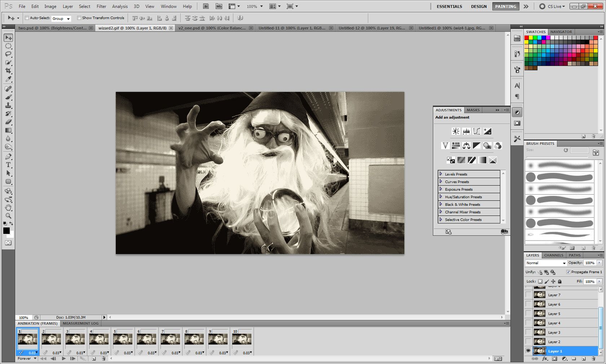Select the Eyedropper tool

point(8,79)
